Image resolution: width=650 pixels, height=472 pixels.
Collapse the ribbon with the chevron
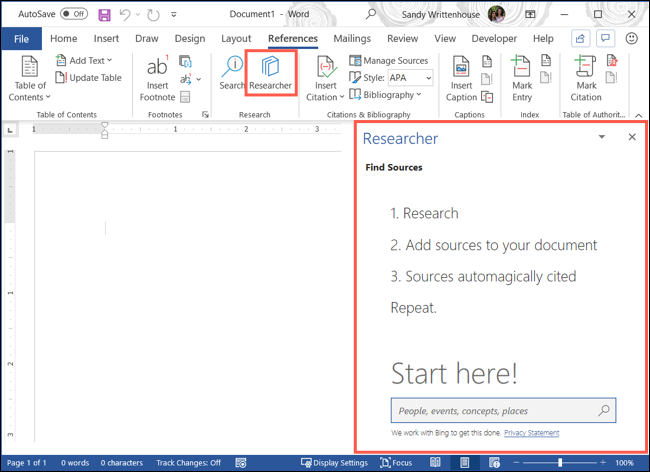pos(639,116)
